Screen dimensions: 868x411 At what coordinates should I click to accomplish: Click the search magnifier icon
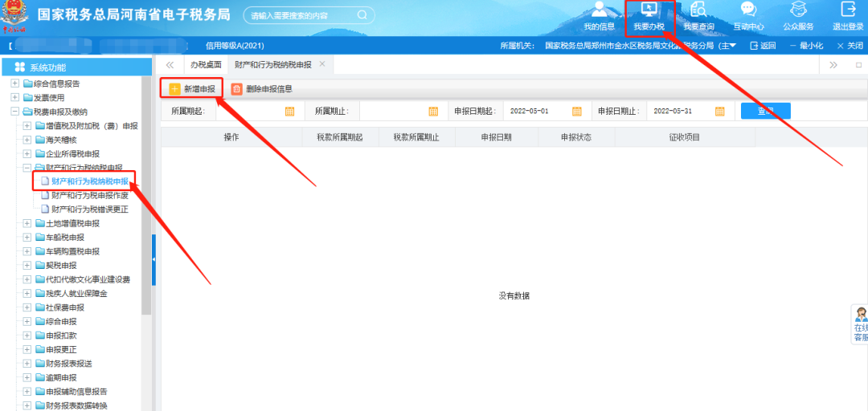click(362, 14)
